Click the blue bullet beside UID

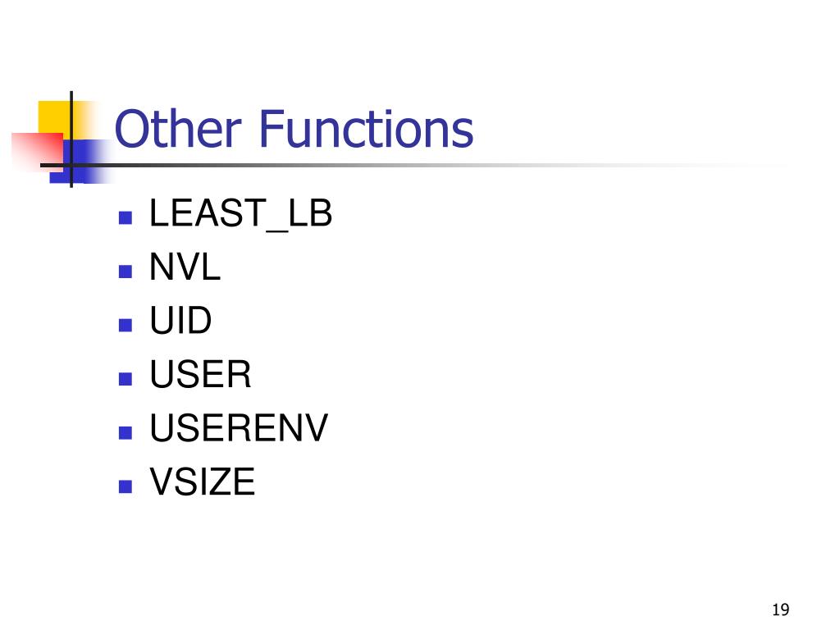[x=126, y=325]
